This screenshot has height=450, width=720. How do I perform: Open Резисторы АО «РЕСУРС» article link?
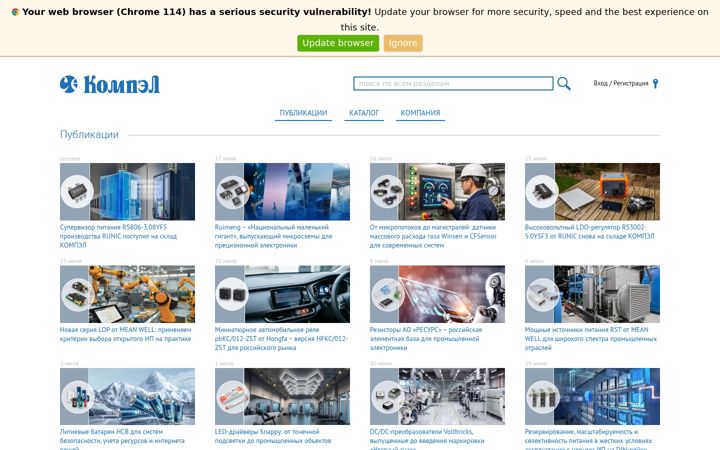pyautogui.click(x=426, y=338)
